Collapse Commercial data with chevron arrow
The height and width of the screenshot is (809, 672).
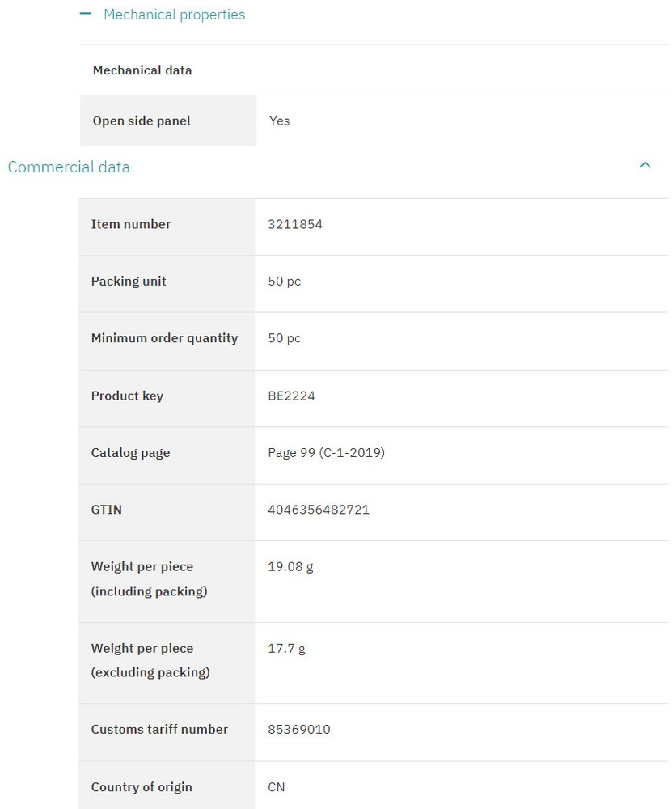coord(645,165)
